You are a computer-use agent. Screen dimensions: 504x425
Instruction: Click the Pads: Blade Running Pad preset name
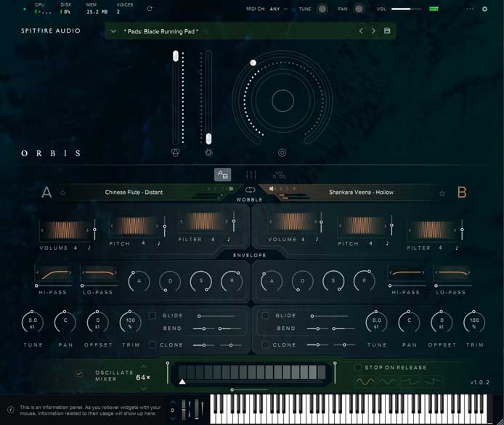pyautogui.click(x=161, y=31)
